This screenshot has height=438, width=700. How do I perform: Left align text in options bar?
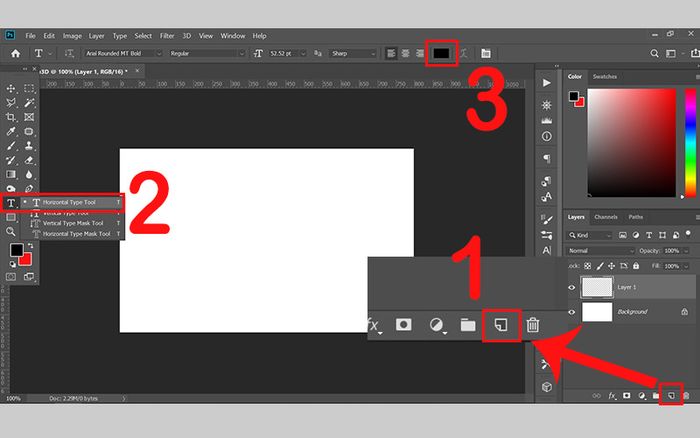click(391, 54)
